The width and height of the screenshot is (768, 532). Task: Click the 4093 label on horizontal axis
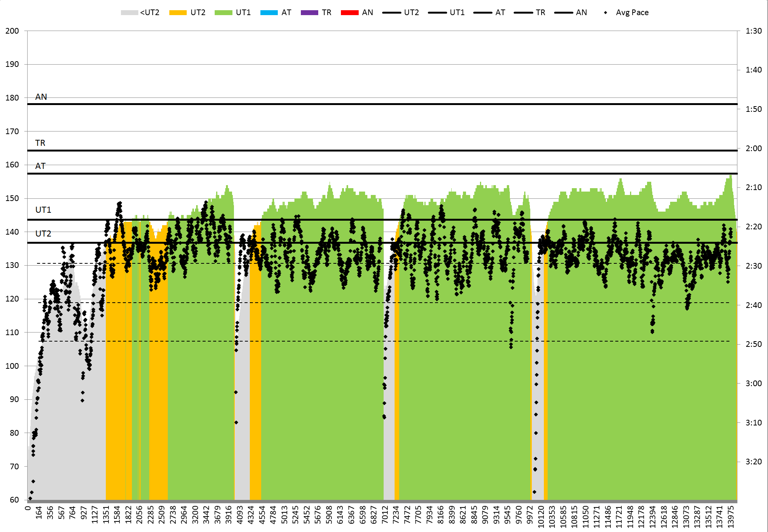click(x=240, y=515)
